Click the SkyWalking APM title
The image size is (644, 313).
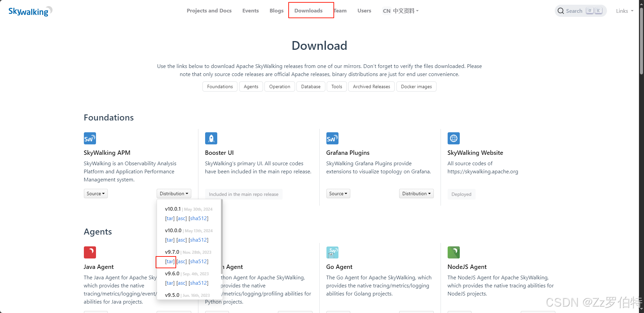click(x=107, y=153)
